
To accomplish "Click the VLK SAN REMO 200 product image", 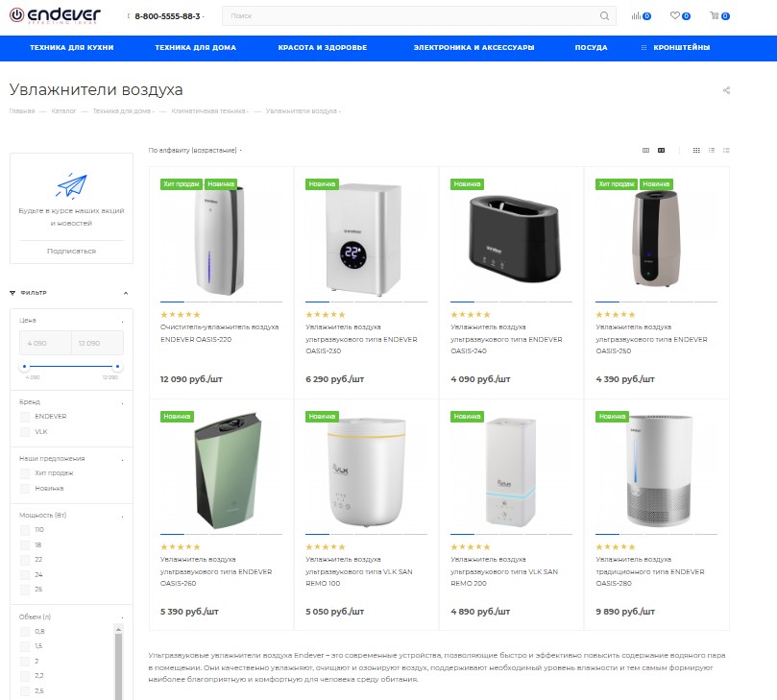I will coord(511,471).
